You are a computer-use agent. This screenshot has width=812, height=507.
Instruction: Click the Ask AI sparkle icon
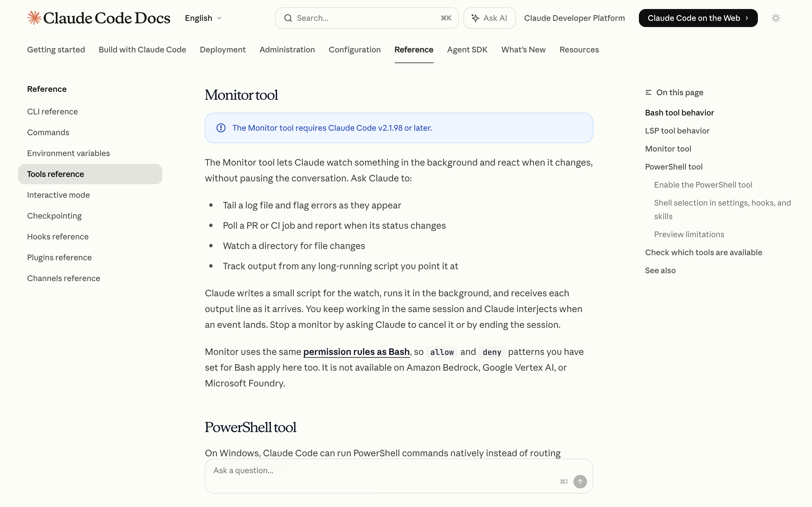[x=475, y=18]
